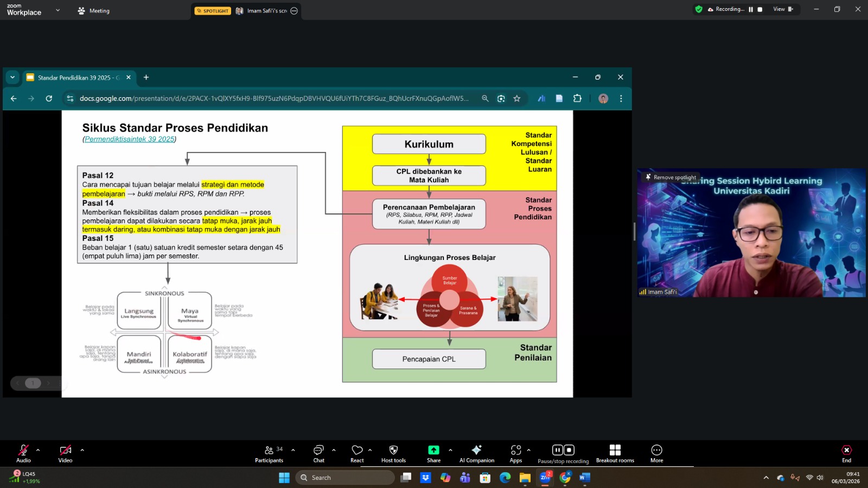
Task: Click the green Share screen button
Action: 433,453
